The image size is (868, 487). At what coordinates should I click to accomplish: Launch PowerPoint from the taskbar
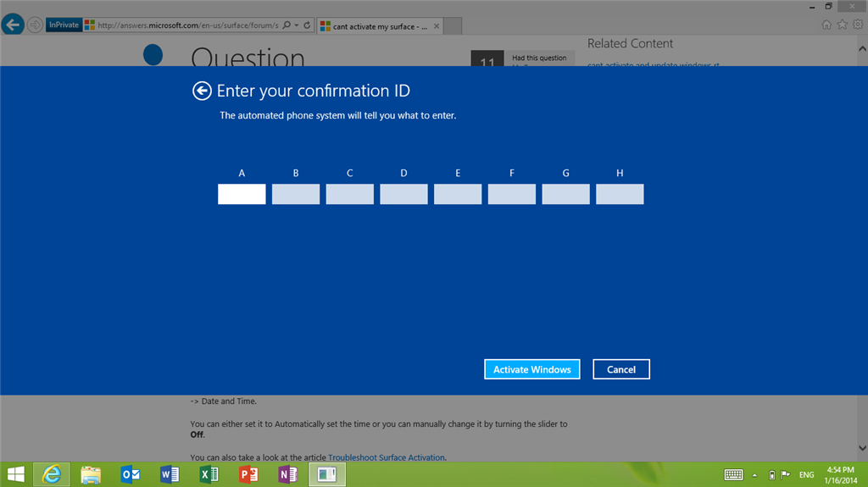point(248,474)
